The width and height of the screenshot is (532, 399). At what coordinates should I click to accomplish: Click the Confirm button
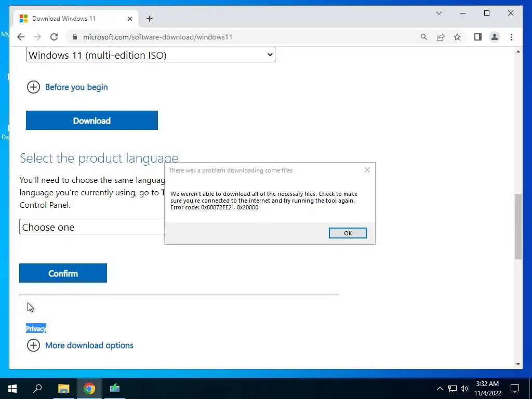[x=63, y=273]
